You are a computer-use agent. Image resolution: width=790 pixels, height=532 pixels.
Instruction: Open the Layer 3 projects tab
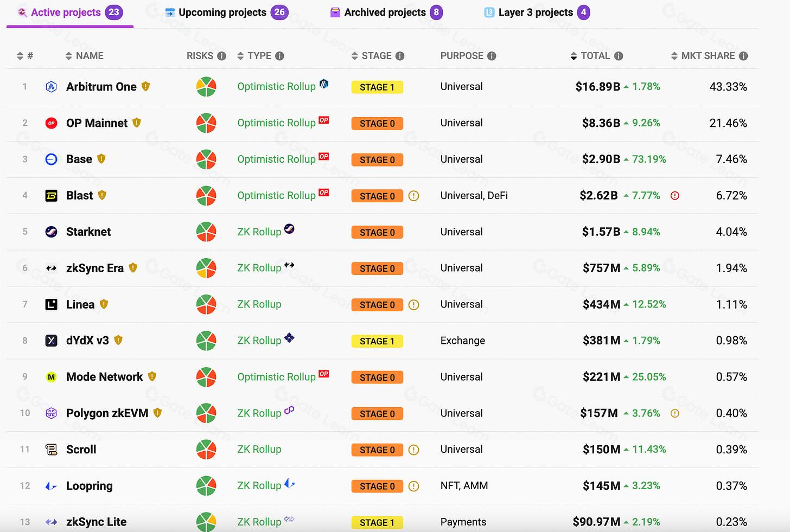[536, 12]
